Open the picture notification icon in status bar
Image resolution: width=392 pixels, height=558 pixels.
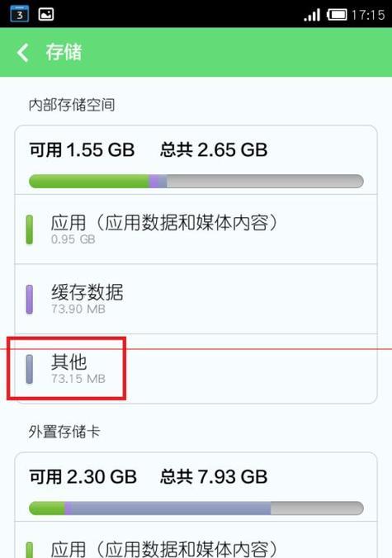46,14
